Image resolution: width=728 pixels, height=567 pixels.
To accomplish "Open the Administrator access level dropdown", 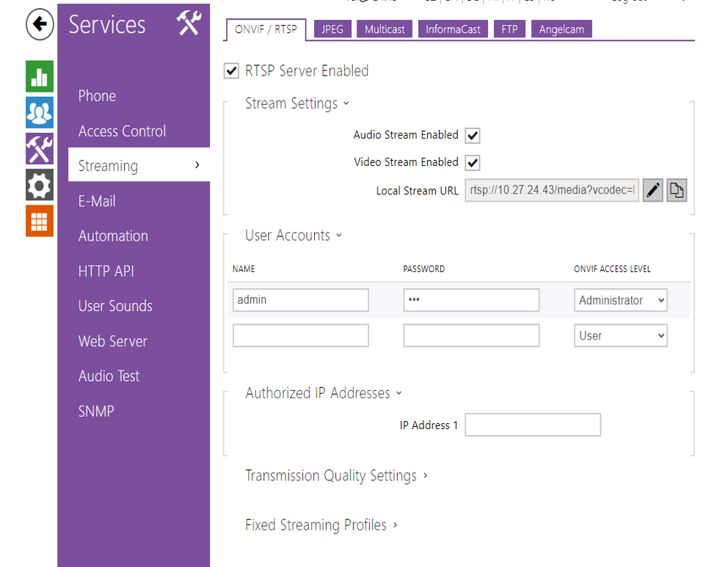I will point(620,300).
